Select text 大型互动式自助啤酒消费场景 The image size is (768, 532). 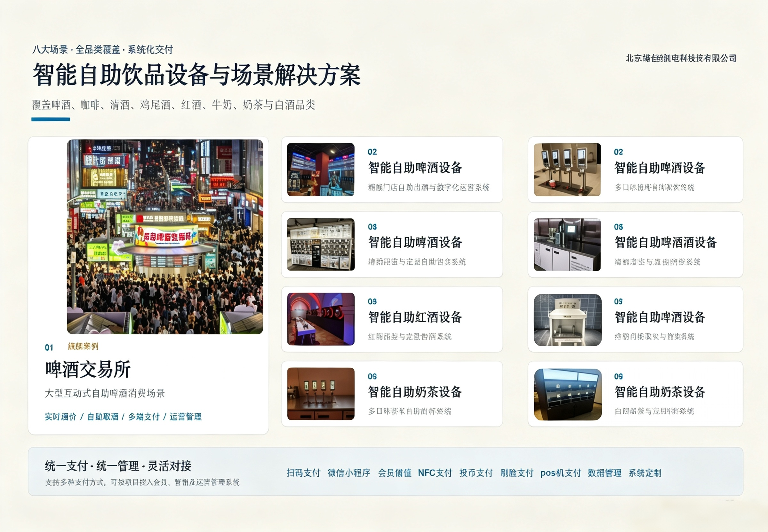pyautogui.click(x=105, y=393)
